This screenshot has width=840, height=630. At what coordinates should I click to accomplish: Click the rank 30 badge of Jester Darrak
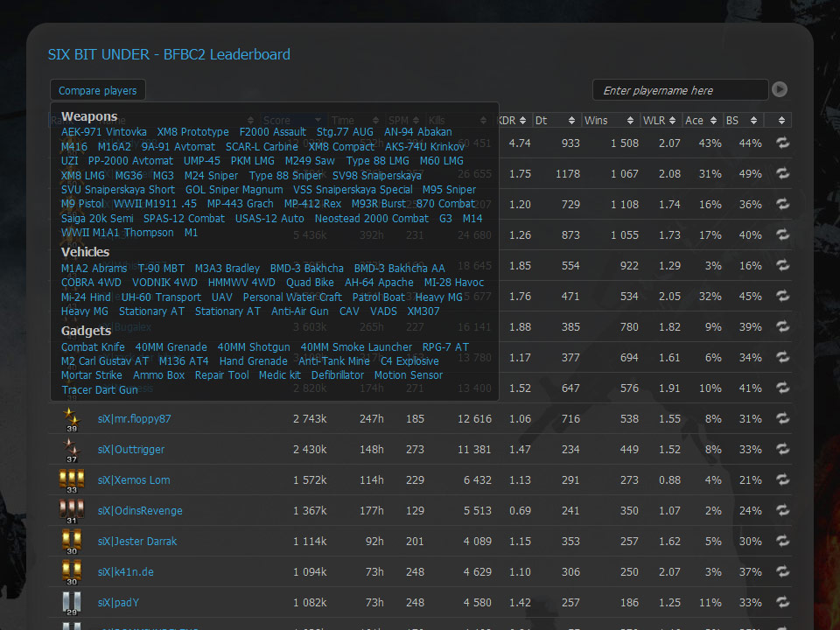tap(71, 542)
